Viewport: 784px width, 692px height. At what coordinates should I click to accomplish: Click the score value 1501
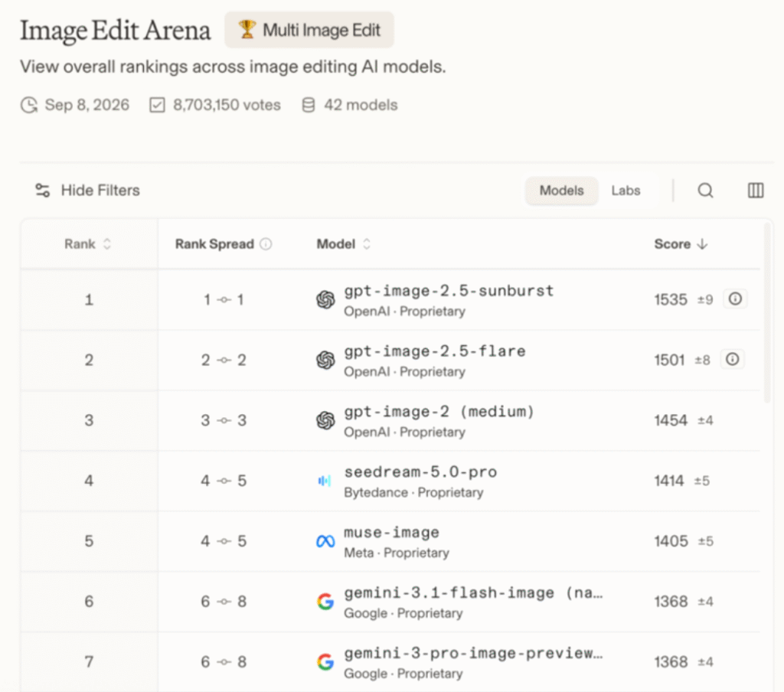click(x=669, y=360)
